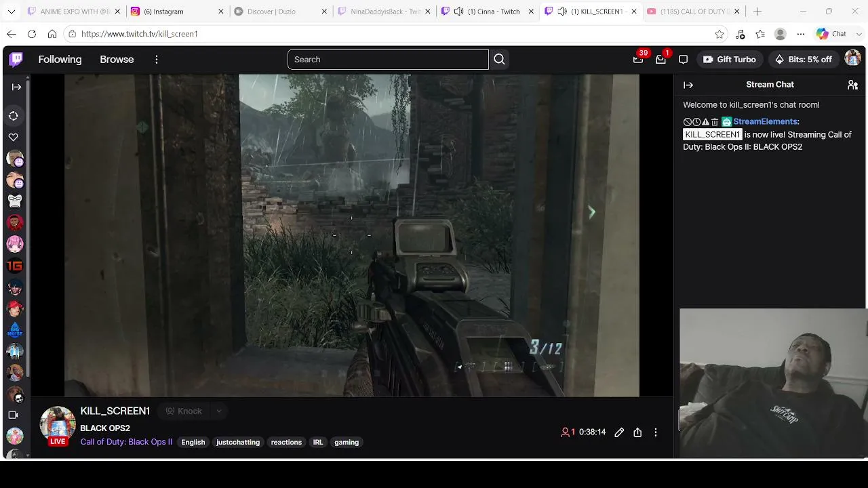Open Call of Duty: Black Ops II category

126,442
